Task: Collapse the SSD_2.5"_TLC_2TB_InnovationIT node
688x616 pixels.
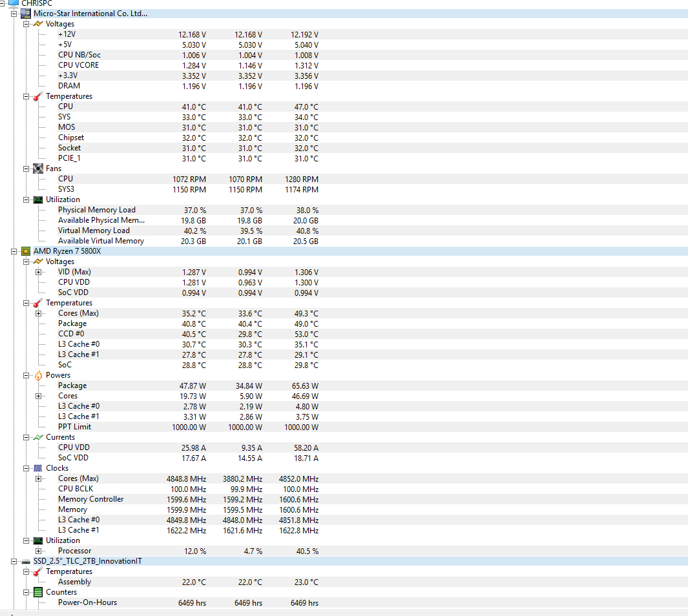Action: click(x=14, y=562)
